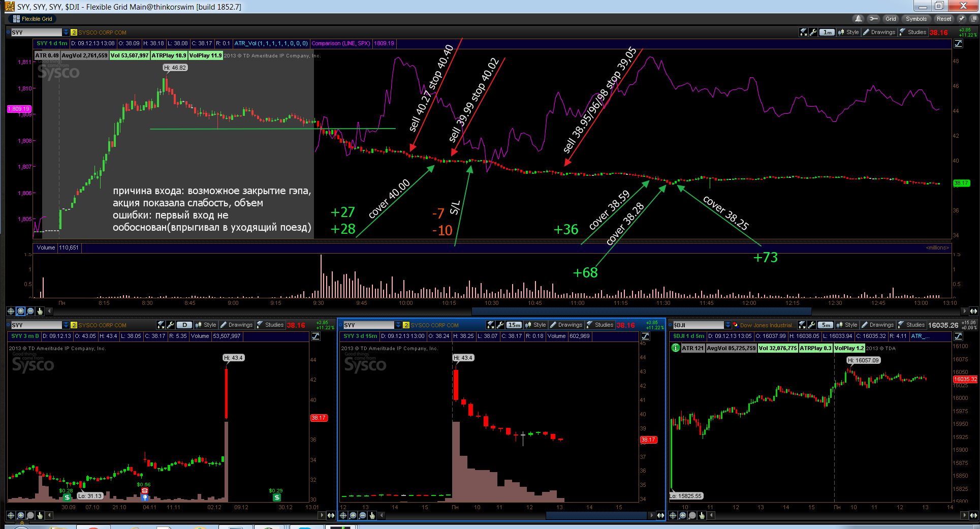This screenshot has width=980, height=529.
Task: Click the scale curve icon right of the daily chart header
Action: (x=316, y=336)
